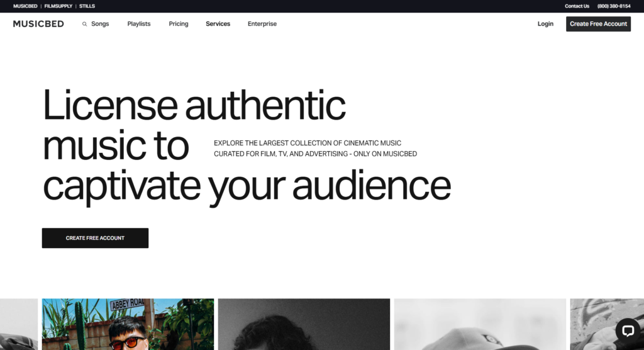Click the Musicbed logo in the header
Image resolution: width=644 pixels, height=350 pixels.
pos(38,24)
